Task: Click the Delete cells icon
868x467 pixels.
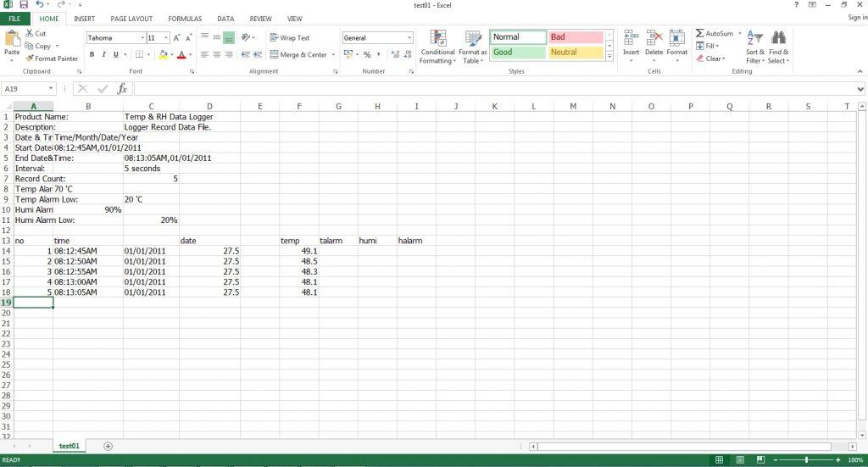Action: point(654,39)
